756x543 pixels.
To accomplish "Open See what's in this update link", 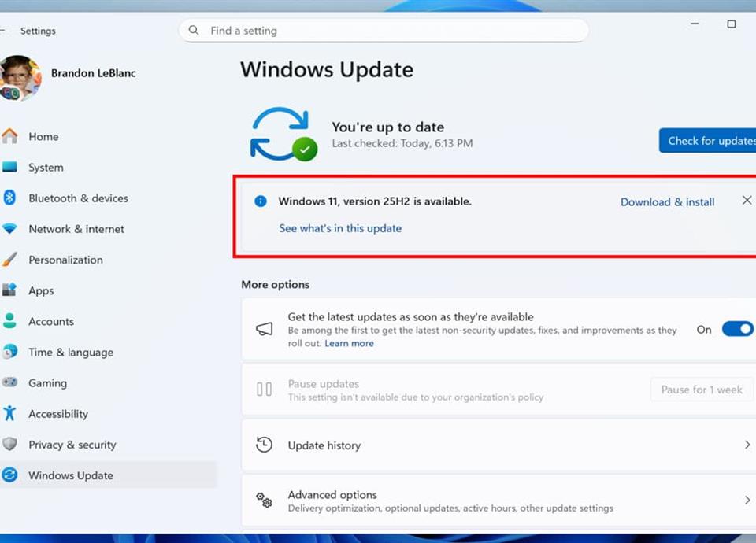I will (340, 229).
